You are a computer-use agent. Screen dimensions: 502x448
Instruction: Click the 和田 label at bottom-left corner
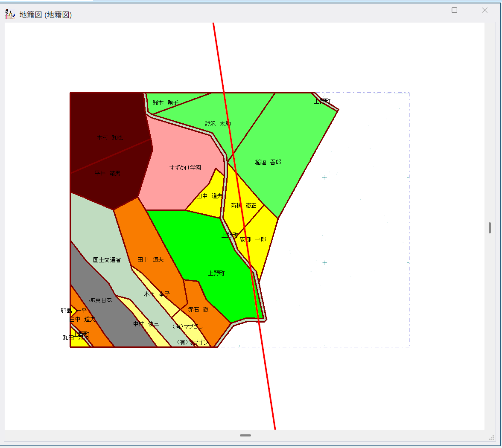[76, 337]
